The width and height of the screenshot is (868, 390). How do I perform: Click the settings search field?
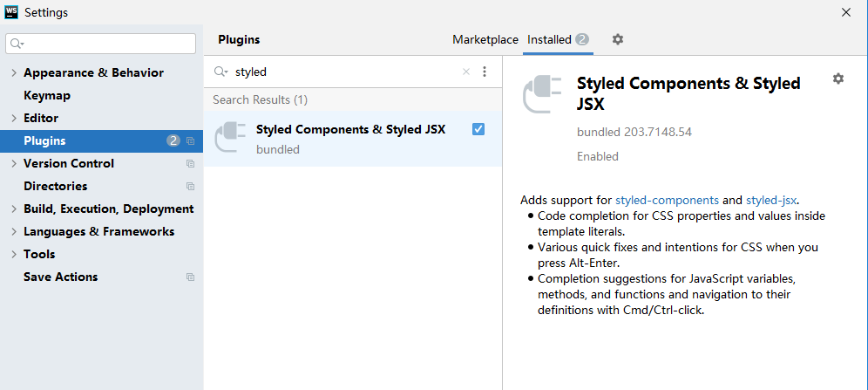[101, 44]
